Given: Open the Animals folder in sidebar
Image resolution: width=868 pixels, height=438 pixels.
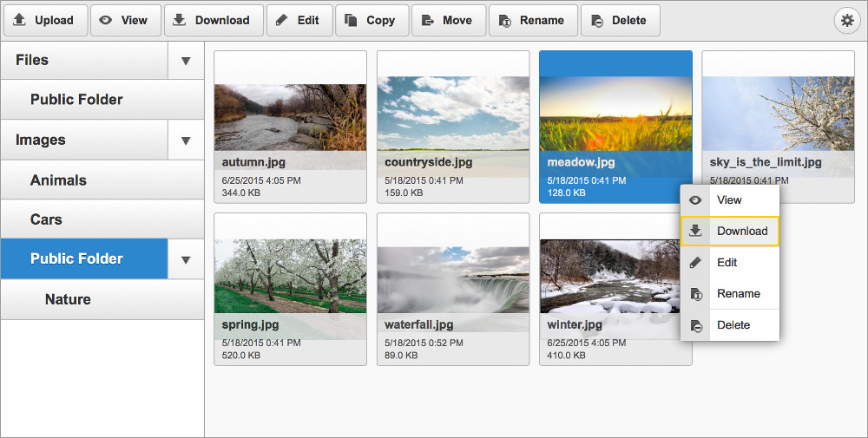Looking at the screenshot, I should click(x=58, y=180).
